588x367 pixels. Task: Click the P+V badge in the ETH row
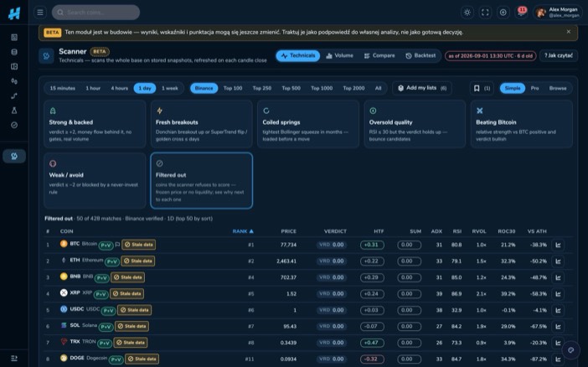[x=111, y=261]
